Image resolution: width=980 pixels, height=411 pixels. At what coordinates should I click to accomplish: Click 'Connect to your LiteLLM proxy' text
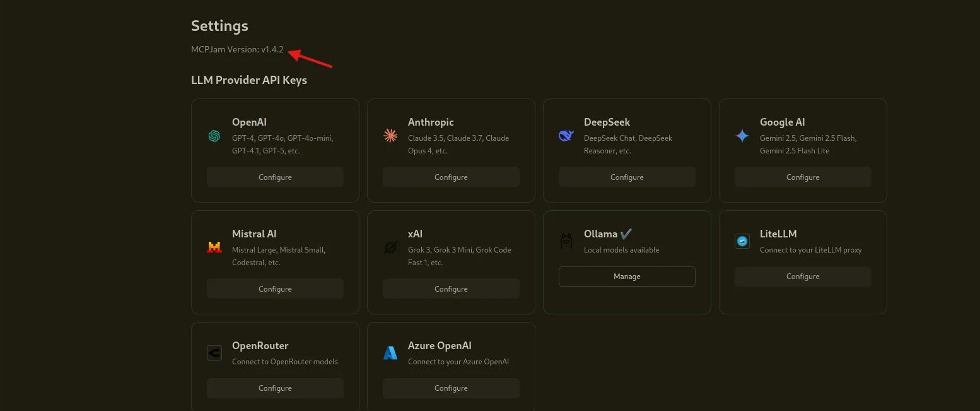(810, 250)
